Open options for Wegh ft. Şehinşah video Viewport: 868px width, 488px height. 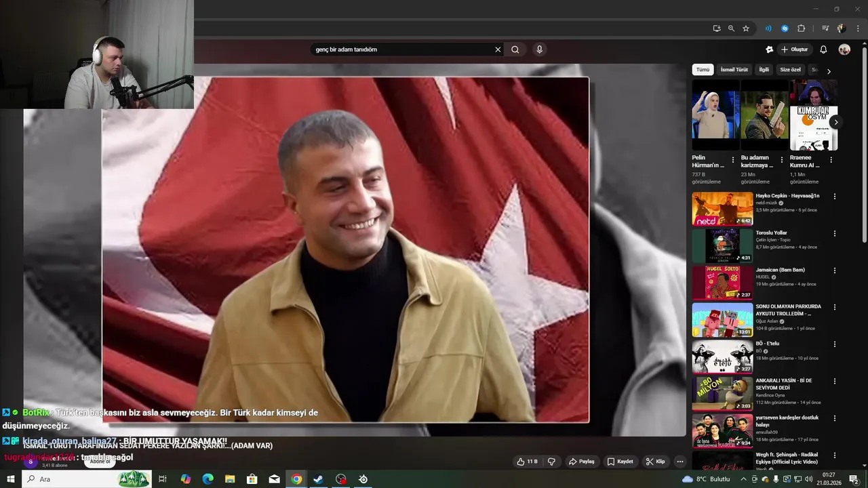pos(835,455)
